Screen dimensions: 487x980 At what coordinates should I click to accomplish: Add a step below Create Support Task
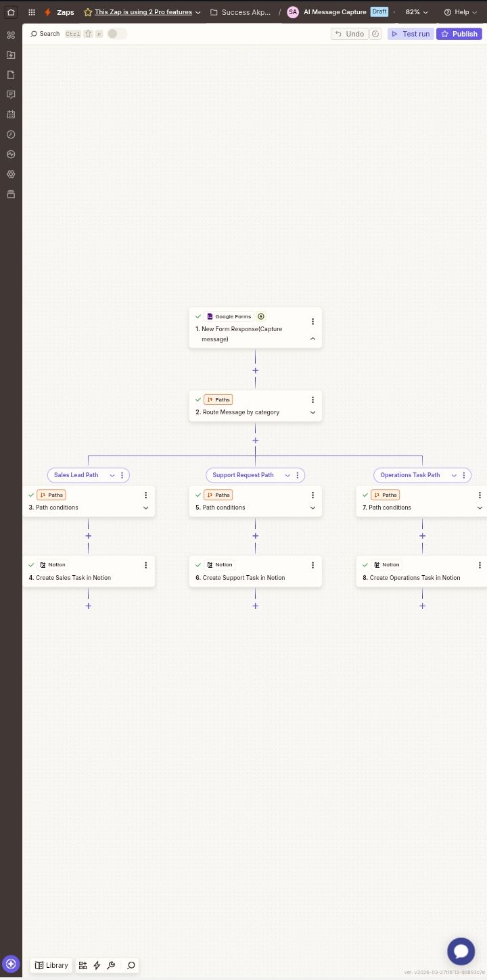point(256,606)
